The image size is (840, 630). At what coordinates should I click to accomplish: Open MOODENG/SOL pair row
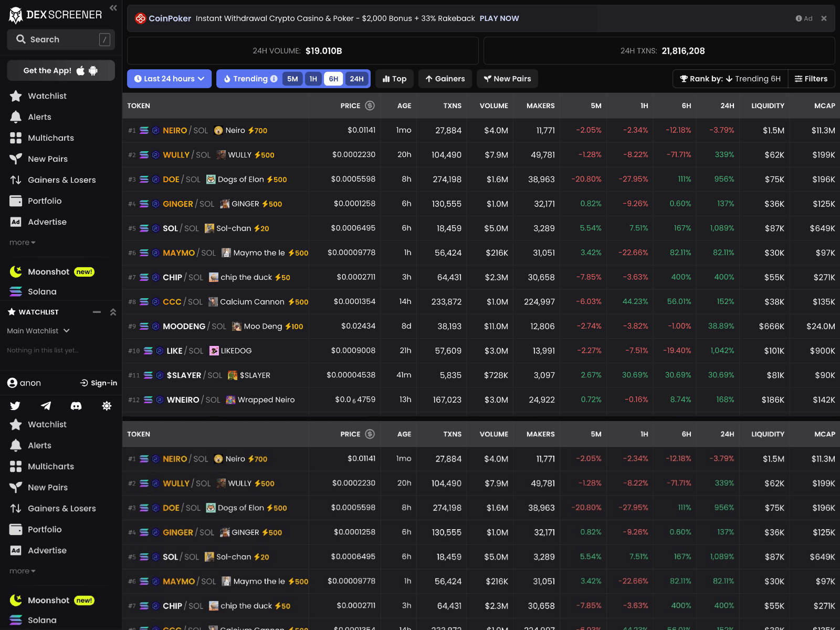point(481,326)
